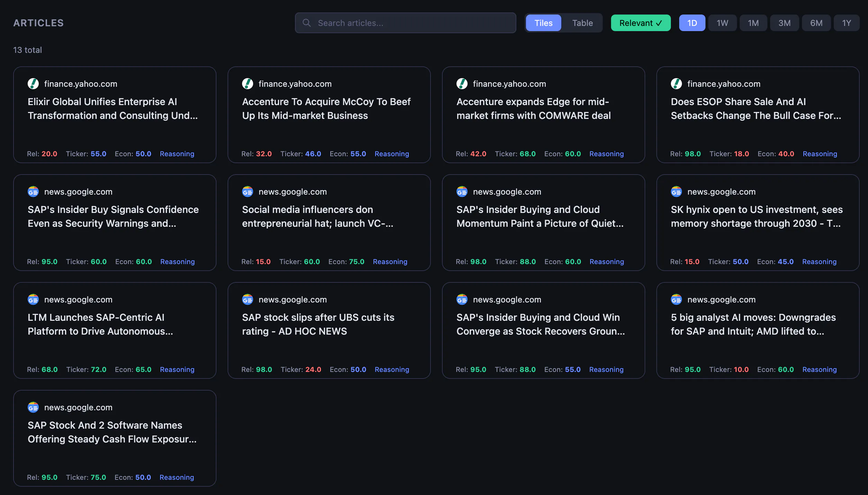Viewport: 868px width, 495px height.
Task: Click Rel: 20.0 on Elixir Global card
Action: click(42, 154)
